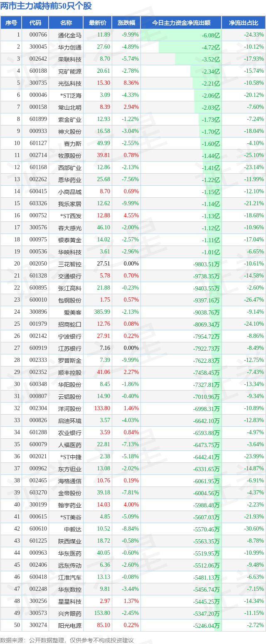Click the 净流出占比 column header

[244, 22]
